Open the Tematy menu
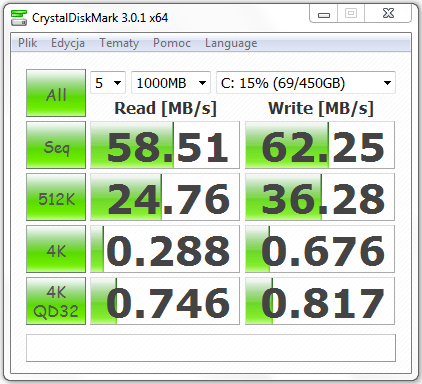Screen dimensions: 422x384 [119, 43]
